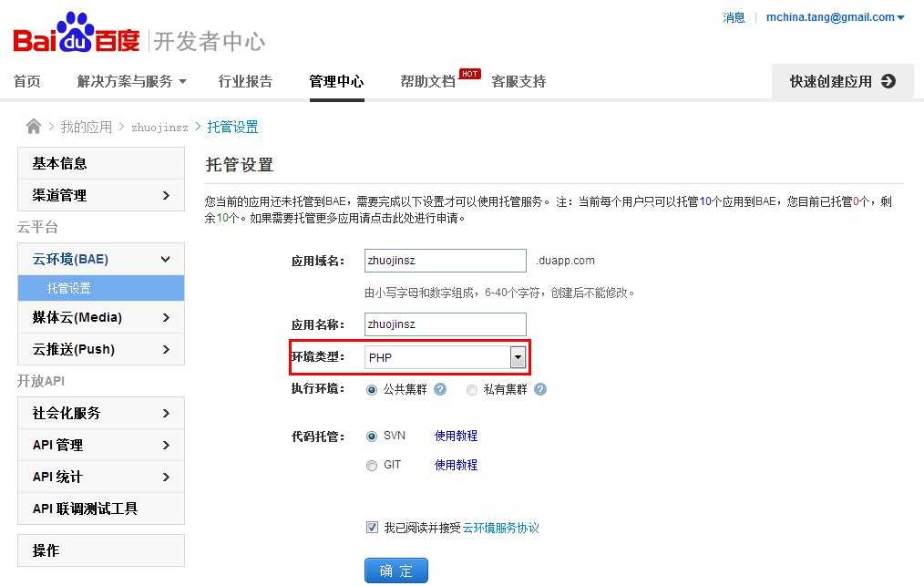Select the GIT radio button
Viewport: 924px width, 586px height.
[x=372, y=465]
